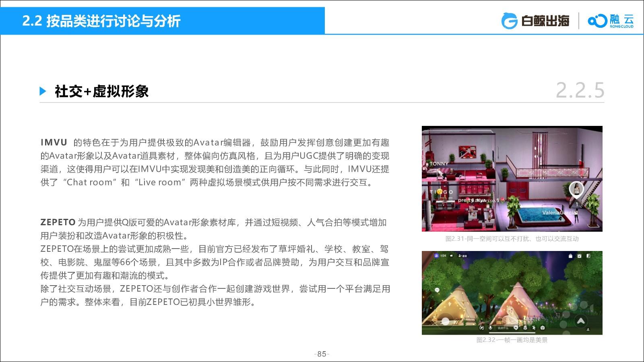The image size is (644, 362).
Task: Click the section title 2.2 按品类进行讨论与分析
Action: click(x=101, y=21)
